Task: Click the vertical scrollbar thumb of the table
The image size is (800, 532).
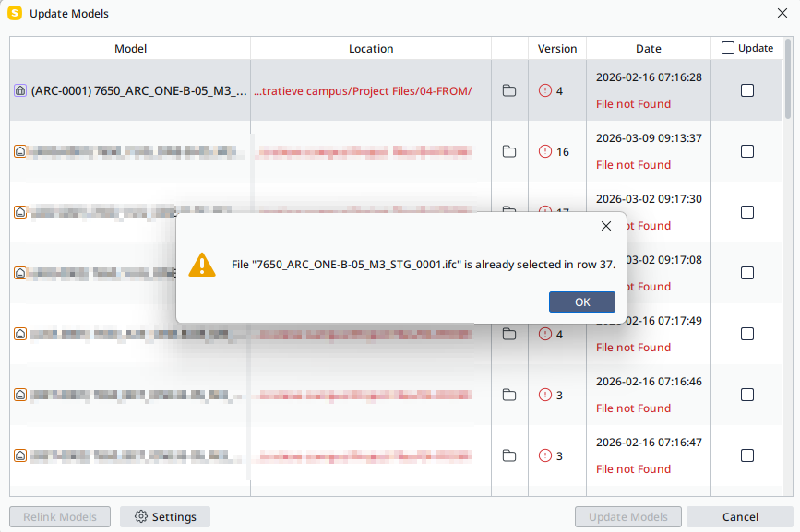Action: [x=788, y=79]
